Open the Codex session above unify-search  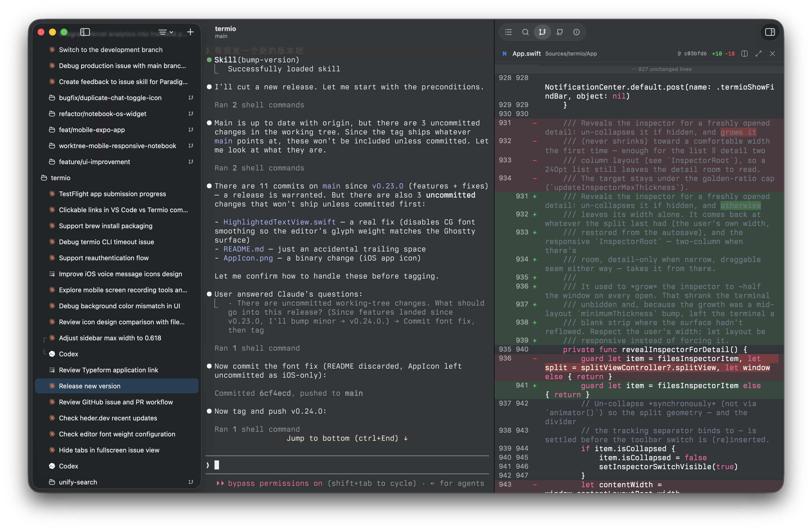coord(117,466)
